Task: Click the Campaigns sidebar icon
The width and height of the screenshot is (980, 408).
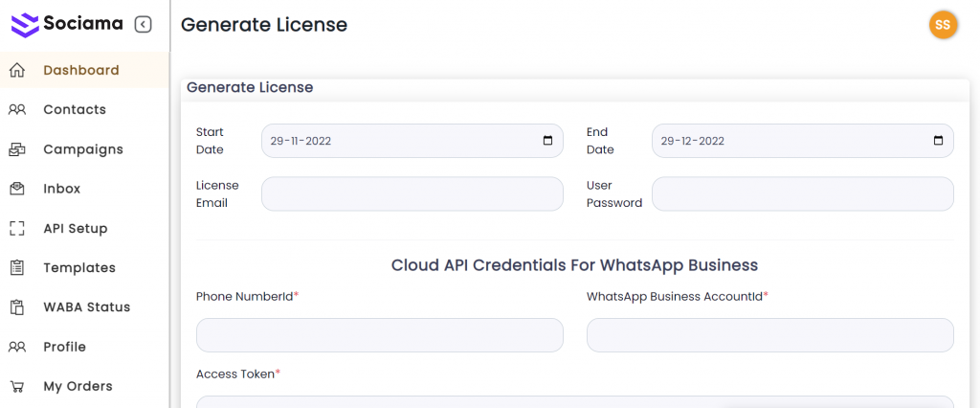Action: point(16,149)
